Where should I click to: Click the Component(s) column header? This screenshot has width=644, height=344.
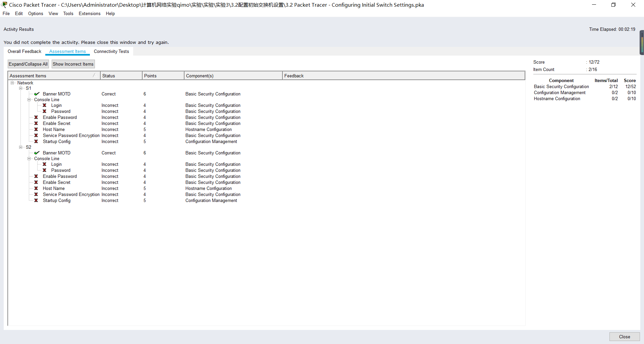(x=233, y=76)
